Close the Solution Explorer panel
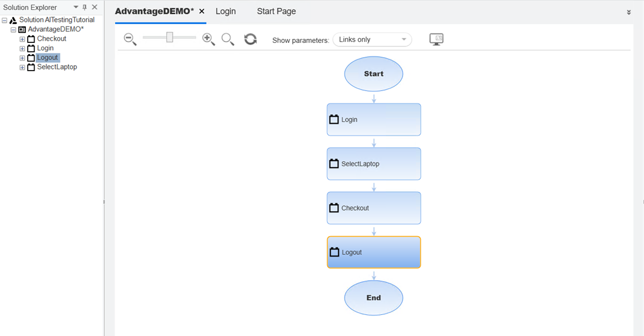Image resolution: width=644 pixels, height=336 pixels. point(95,8)
